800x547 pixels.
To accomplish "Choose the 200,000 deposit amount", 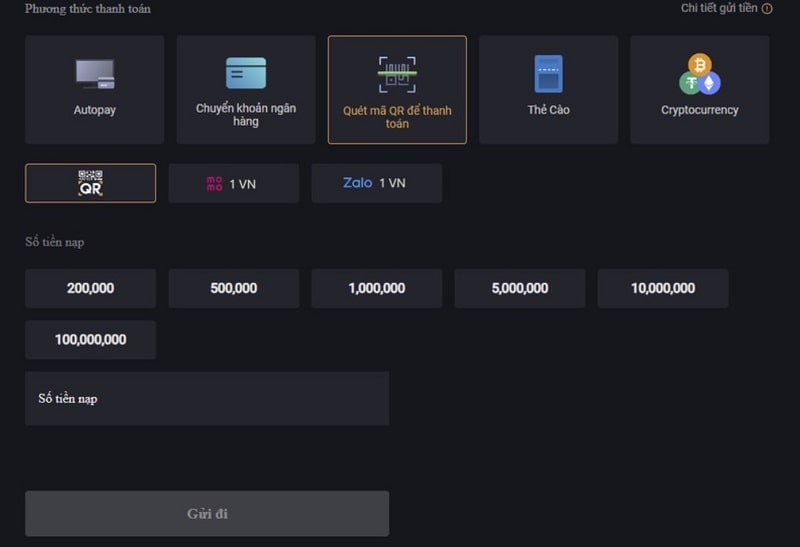I will [90, 288].
